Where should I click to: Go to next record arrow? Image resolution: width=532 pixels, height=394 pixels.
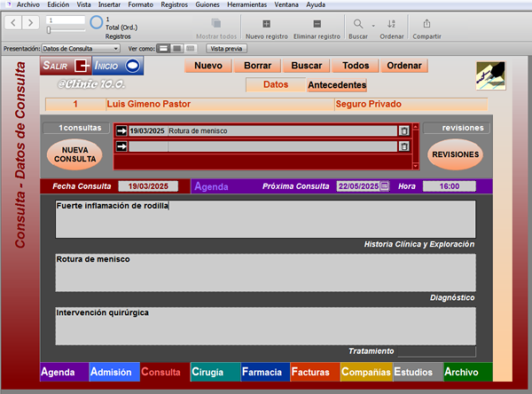click(30, 23)
